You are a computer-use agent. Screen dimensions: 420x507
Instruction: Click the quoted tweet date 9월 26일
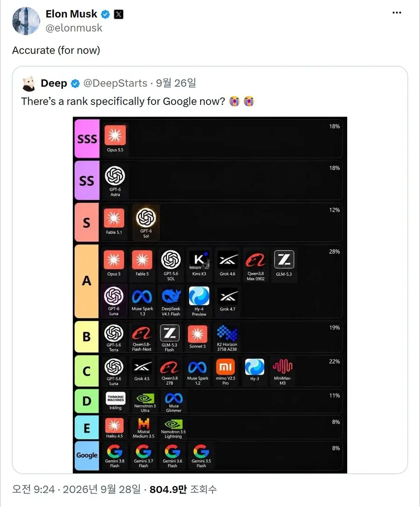pyautogui.click(x=176, y=83)
